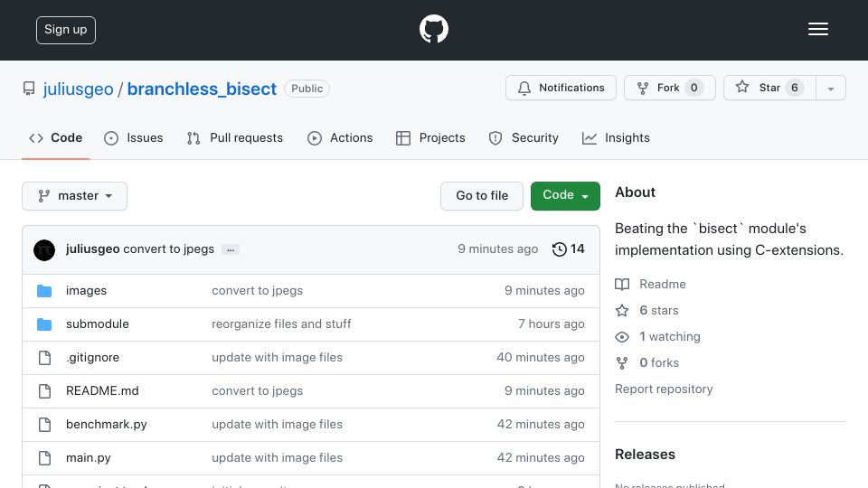
Task: Select the Code tab
Action: [55, 137]
